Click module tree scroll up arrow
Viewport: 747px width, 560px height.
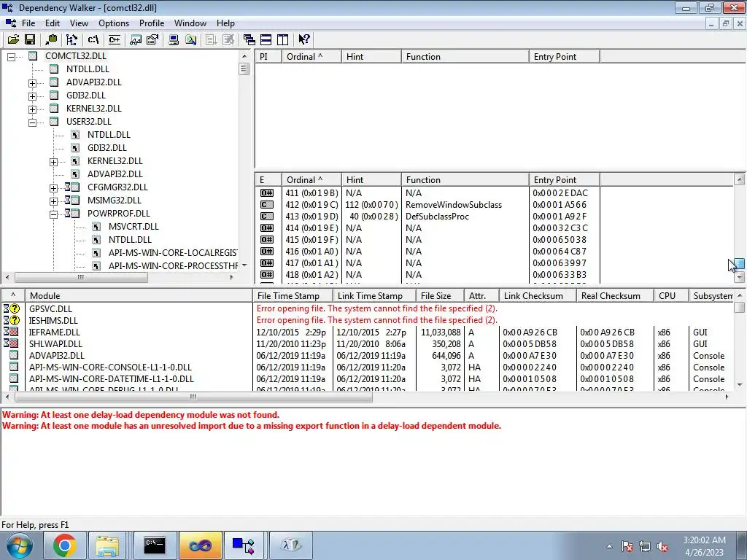coord(244,56)
